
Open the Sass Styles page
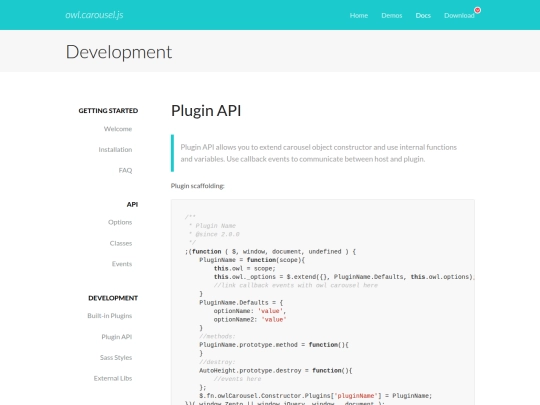[116, 357]
